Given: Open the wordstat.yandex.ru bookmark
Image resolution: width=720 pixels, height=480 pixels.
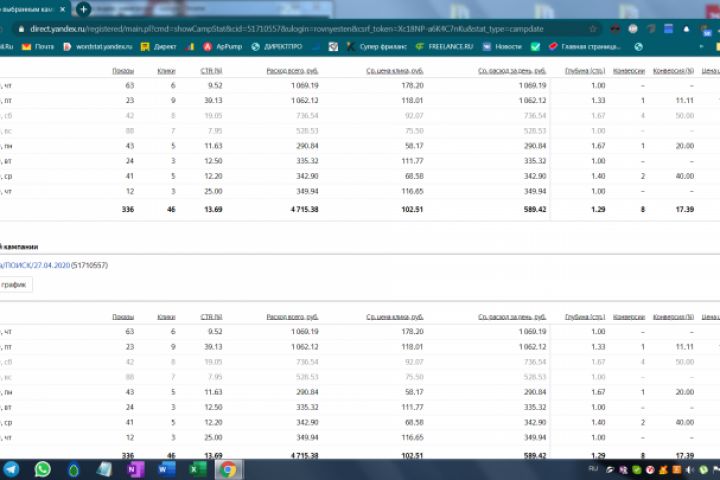Looking at the screenshot, I should [98, 47].
